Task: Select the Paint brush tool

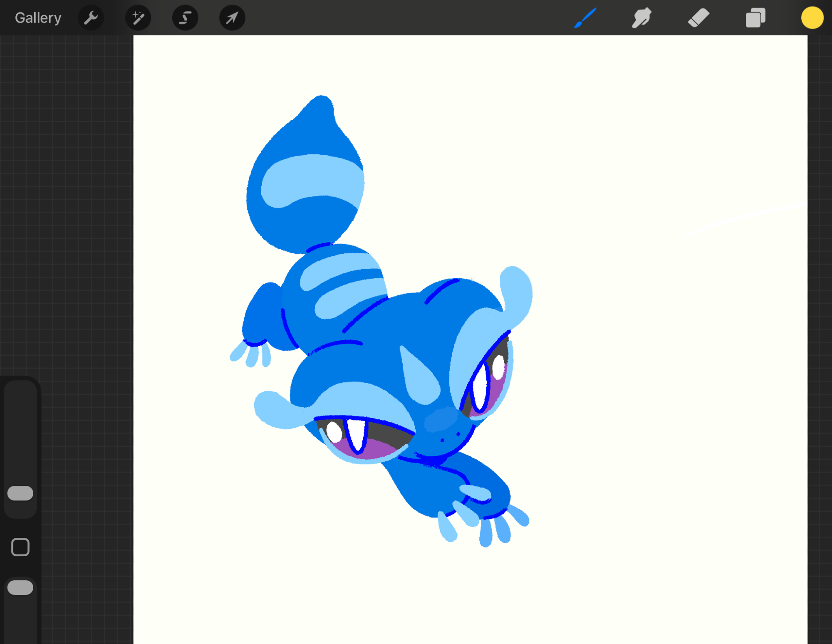Action: click(585, 18)
